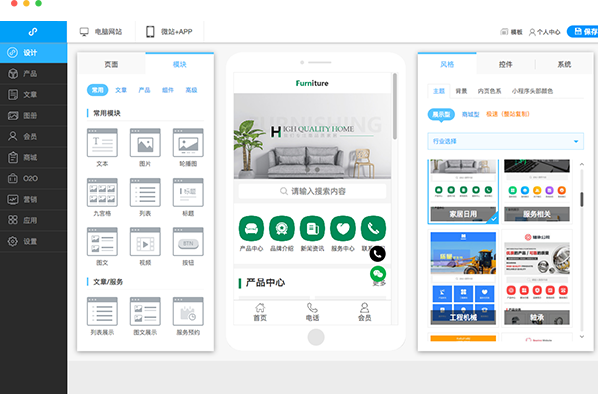Open the 商城 shop section in sidebar

click(x=33, y=158)
